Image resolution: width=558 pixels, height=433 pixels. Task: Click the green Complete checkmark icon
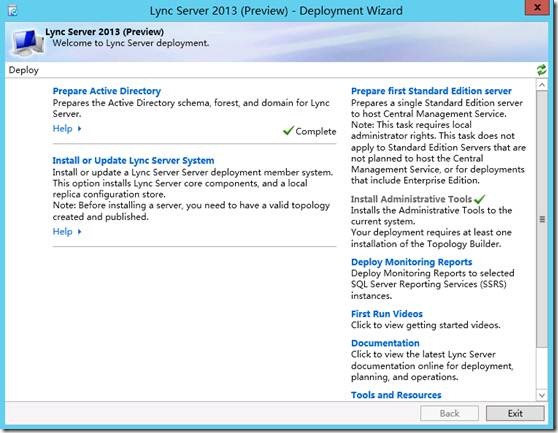click(288, 131)
